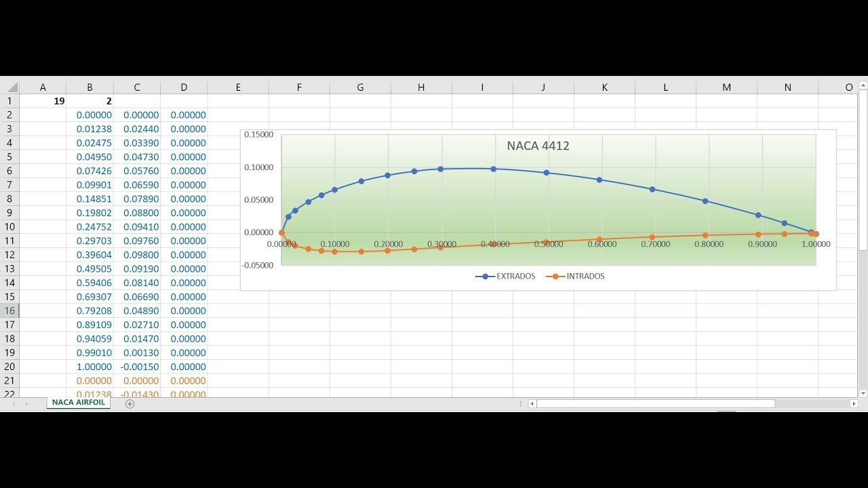
Task: Select cell A1 containing 19
Action: tap(43, 101)
